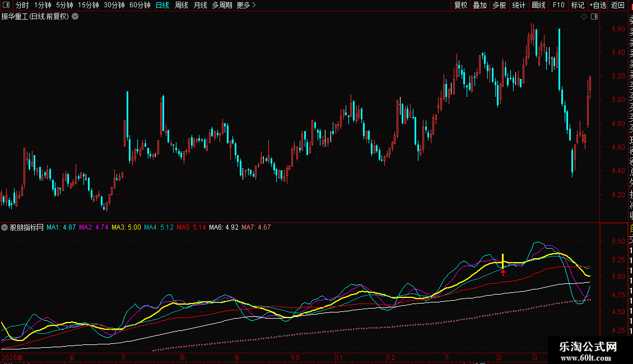Switch to the 周线 weekly chart
This screenshot has height=364, width=633.
(x=181, y=5)
